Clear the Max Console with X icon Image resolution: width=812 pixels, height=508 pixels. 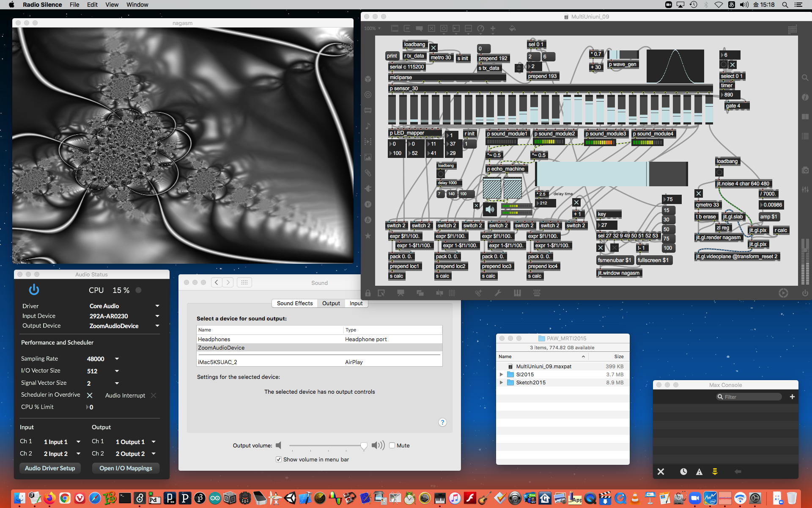coord(661,472)
